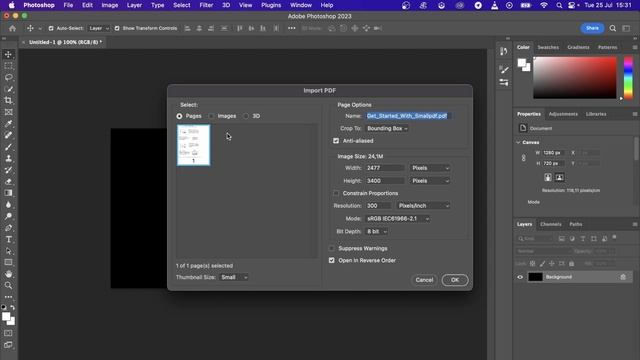Image resolution: width=640 pixels, height=360 pixels.
Task: Select the Gradient tool
Action: [8, 193]
